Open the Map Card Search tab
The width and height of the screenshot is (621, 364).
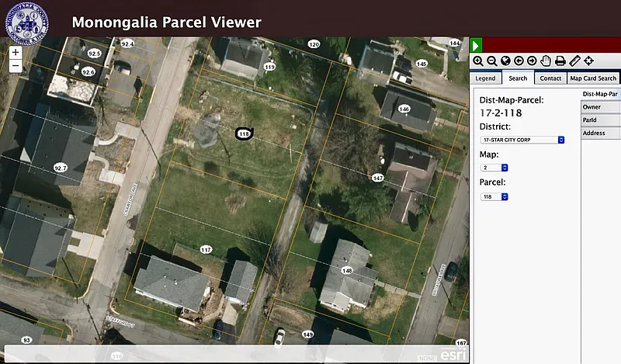click(593, 78)
